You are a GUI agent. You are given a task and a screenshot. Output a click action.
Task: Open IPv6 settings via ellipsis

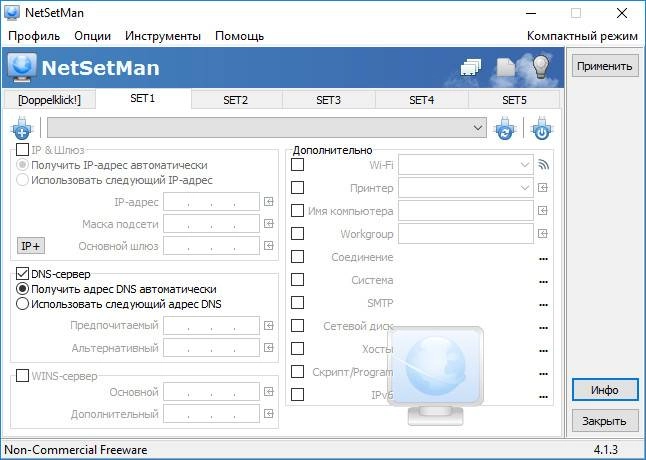point(543,397)
